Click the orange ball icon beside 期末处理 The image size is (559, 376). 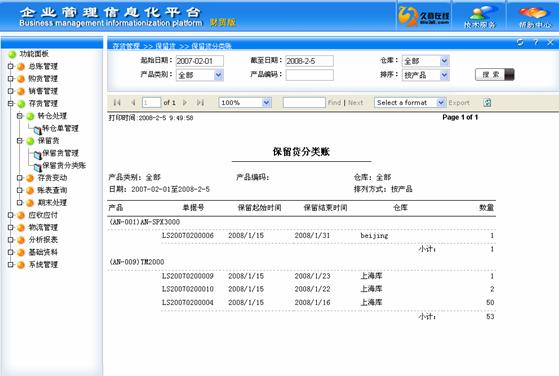(x=30, y=203)
